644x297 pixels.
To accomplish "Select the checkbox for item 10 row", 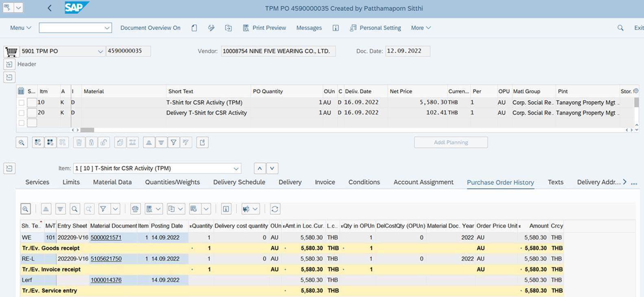I will tap(22, 102).
